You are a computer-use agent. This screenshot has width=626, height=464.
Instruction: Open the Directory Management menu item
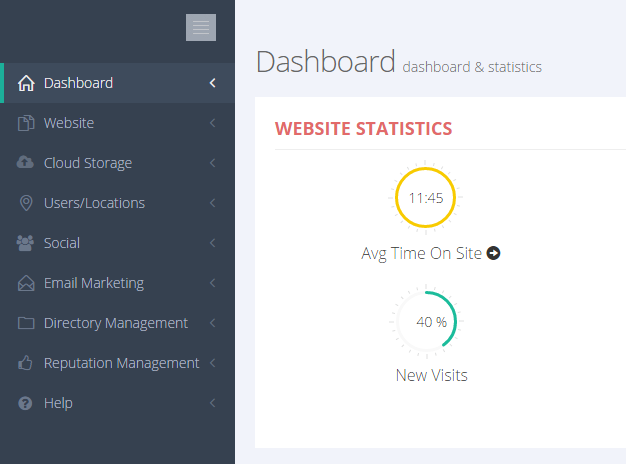tap(117, 323)
